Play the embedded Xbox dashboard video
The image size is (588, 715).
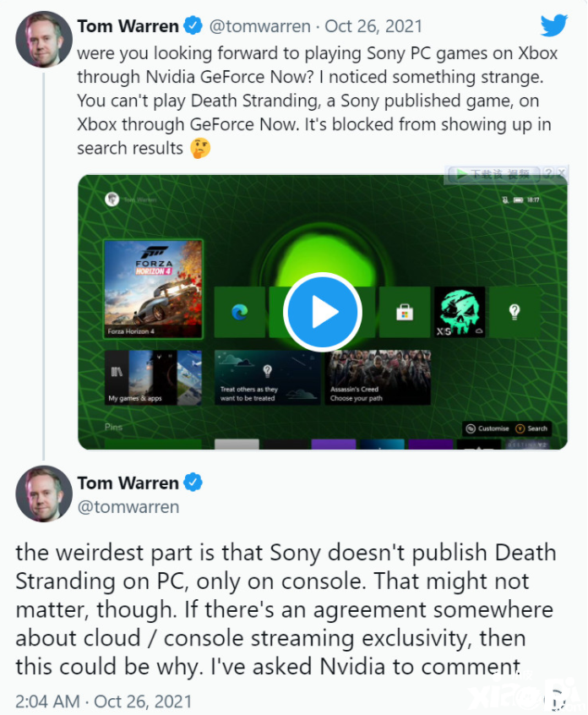click(x=323, y=313)
